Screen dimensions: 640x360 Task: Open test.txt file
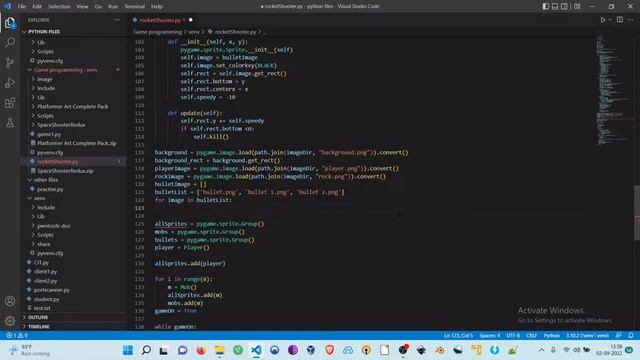[73, 308]
